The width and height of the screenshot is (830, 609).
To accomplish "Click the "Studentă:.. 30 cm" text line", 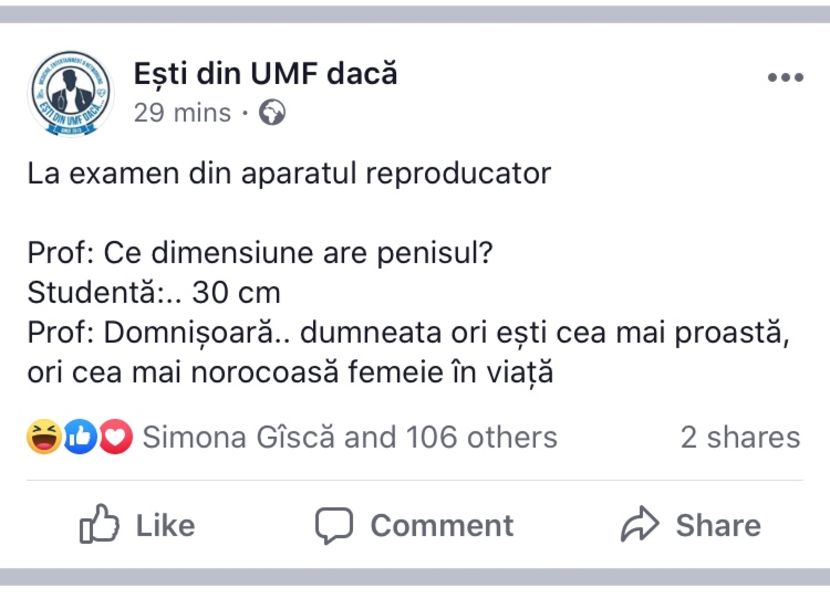I will pos(154,293).
